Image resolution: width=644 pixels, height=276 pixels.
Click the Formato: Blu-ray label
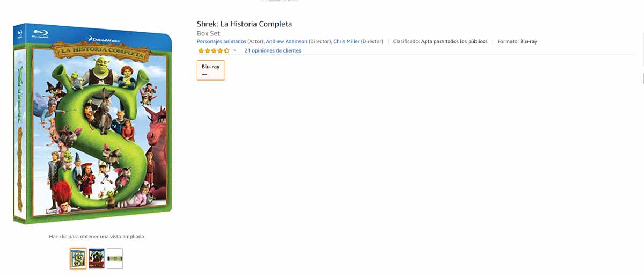(x=517, y=41)
